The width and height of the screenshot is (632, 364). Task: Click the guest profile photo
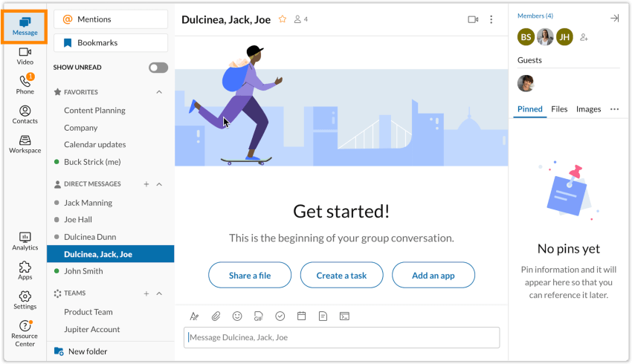coord(526,83)
